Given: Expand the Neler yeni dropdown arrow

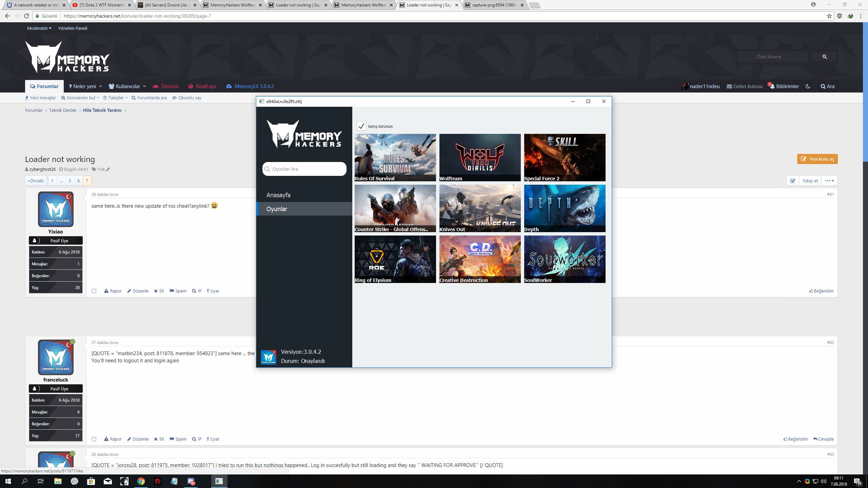Looking at the screenshot, I should (x=100, y=86).
